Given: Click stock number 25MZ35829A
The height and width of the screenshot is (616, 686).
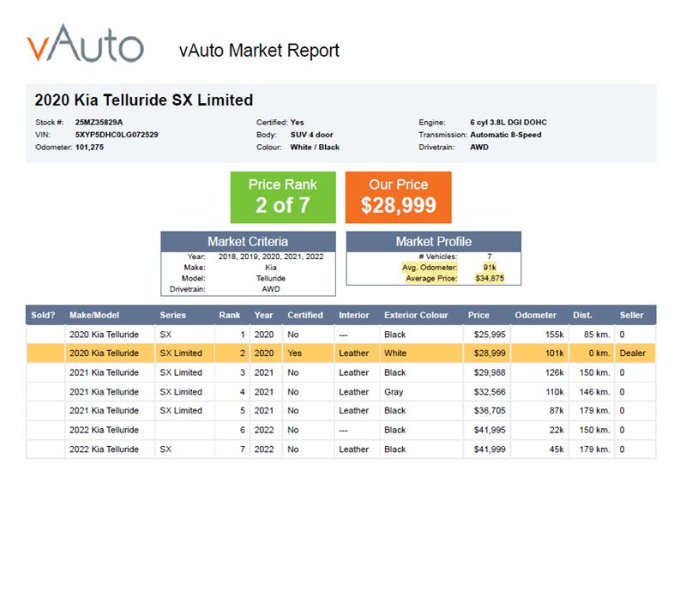Looking at the screenshot, I should click(99, 122).
